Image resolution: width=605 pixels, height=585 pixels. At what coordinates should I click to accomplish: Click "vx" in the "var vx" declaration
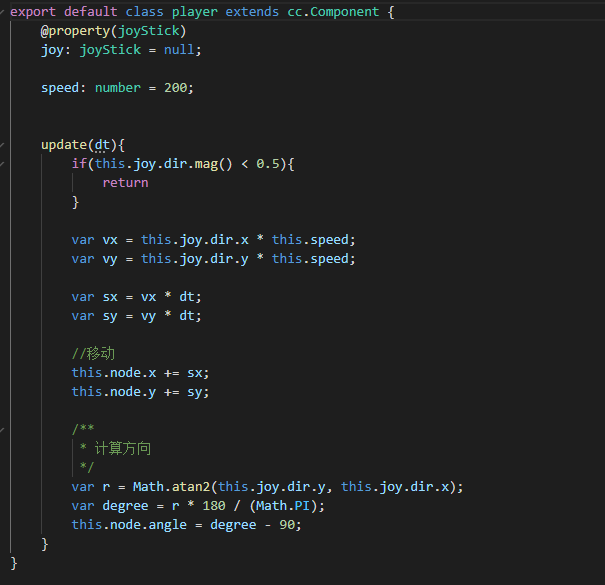(110, 240)
